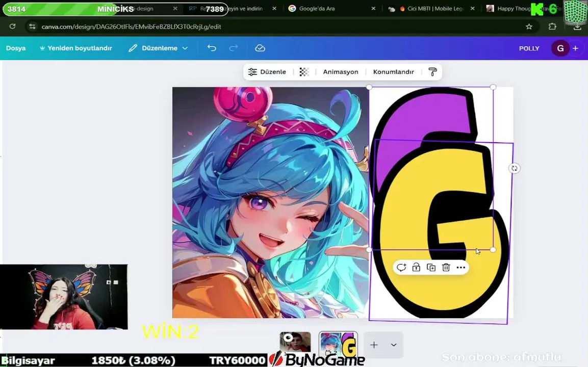
Task: Click the Düzenle edit image button
Action: click(x=267, y=72)
